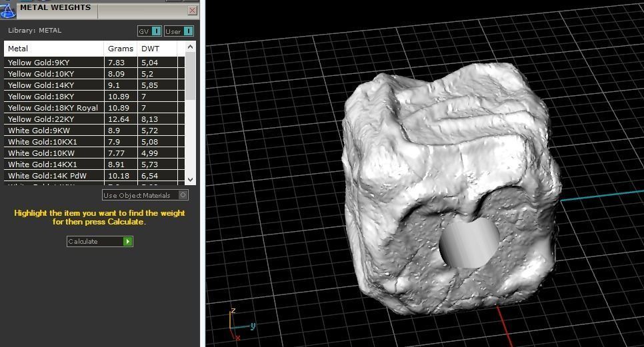
Task: Click the Library: METAL label
Action: click(35, 31)
